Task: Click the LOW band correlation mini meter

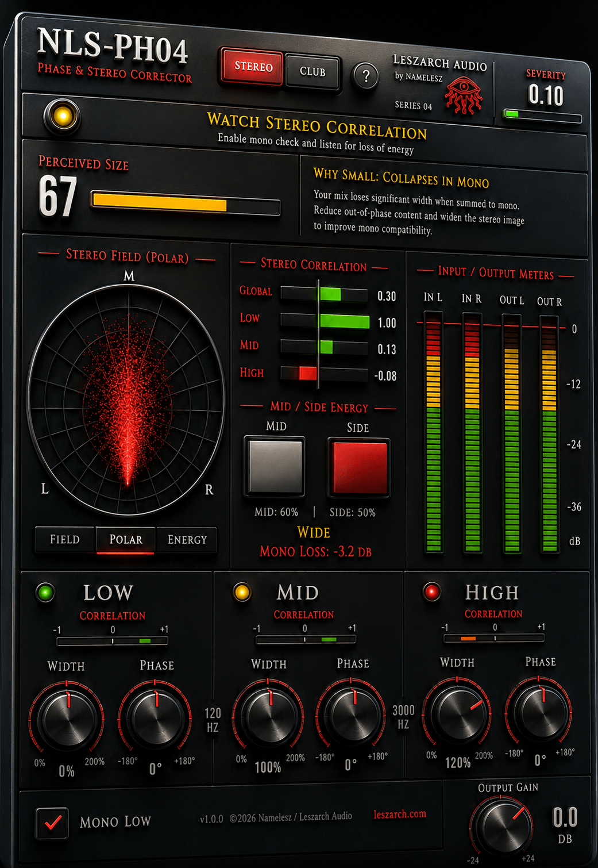Action: pyautogui.click(x=113, y=641)
